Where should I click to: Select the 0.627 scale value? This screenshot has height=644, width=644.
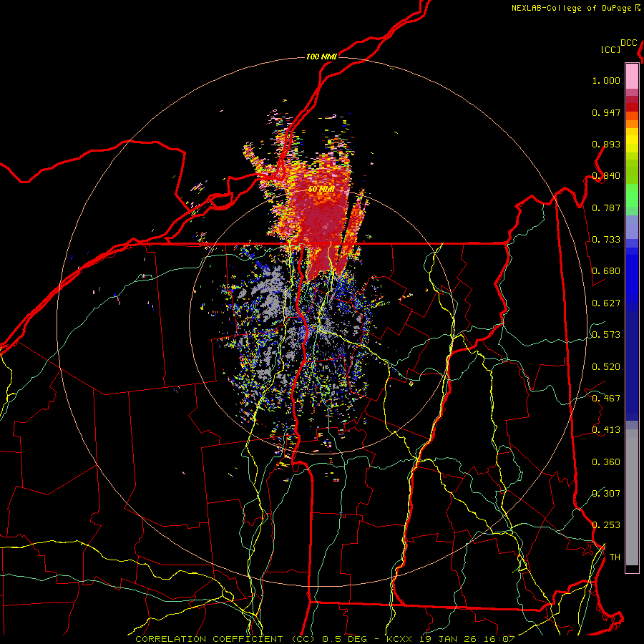(606, 303)
